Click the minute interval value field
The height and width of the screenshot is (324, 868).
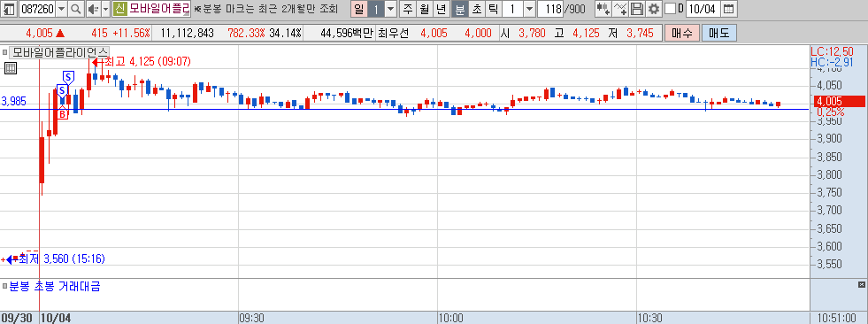point(512,8)
